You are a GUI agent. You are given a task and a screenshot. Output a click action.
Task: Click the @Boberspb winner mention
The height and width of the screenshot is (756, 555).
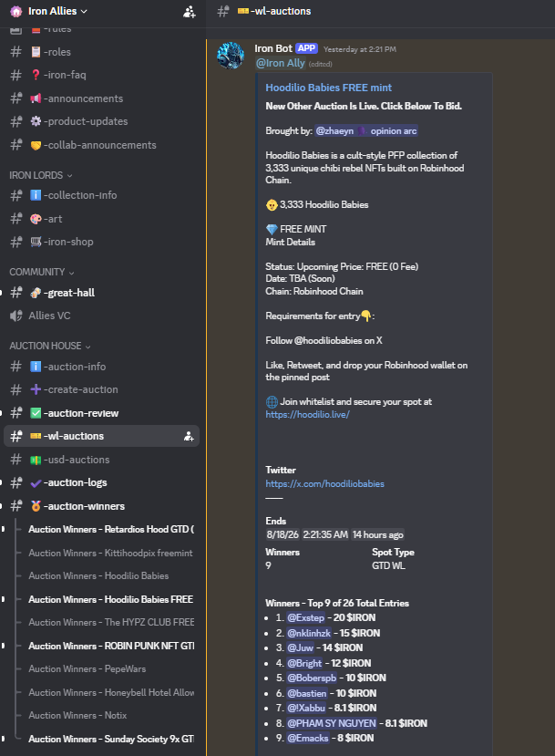[x=312, y=678]
